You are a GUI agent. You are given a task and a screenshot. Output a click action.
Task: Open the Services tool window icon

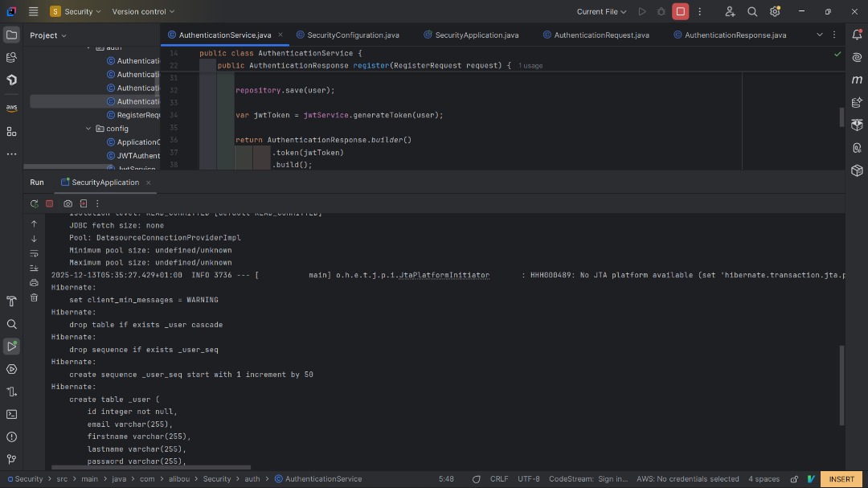coord(11,370)
